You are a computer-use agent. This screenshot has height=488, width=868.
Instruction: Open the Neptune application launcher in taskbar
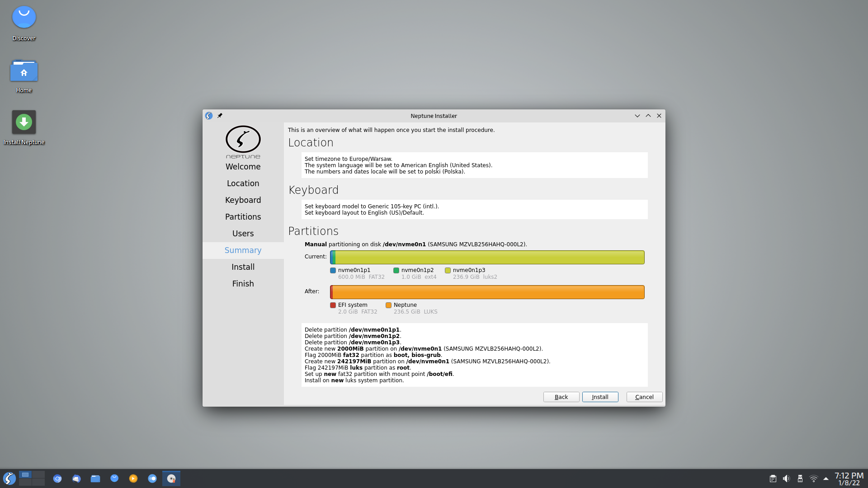coord(9,479)
